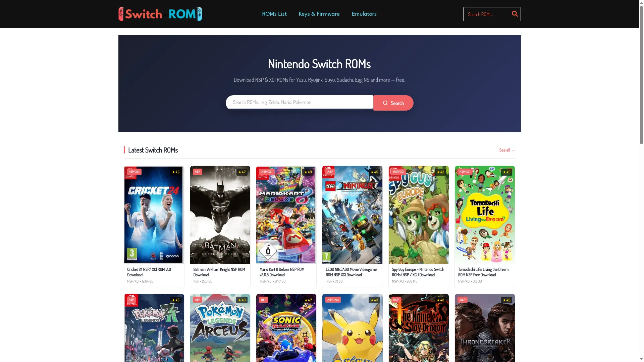Click Spy Guy Europe ROMs title link
Viewport: 644px width, 362px height.
418,272
